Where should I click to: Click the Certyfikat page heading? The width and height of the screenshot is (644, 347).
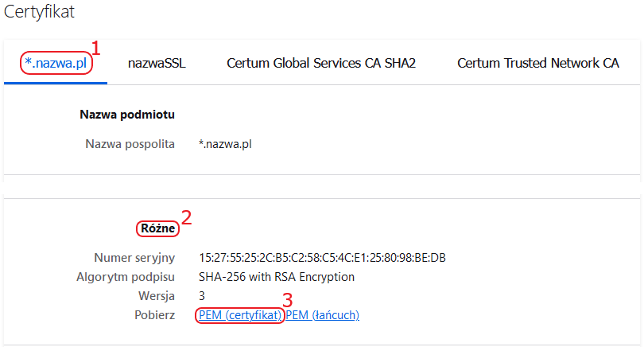39,11
